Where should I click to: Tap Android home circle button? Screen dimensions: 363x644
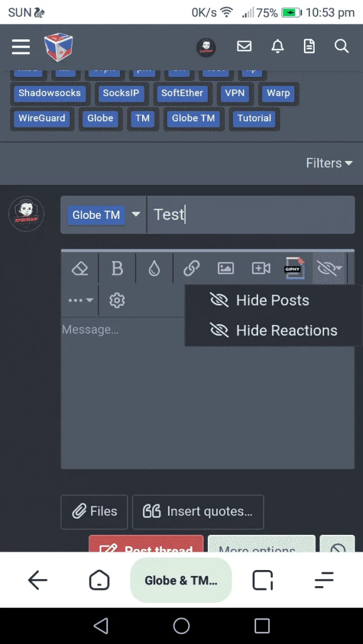(181, 626)
